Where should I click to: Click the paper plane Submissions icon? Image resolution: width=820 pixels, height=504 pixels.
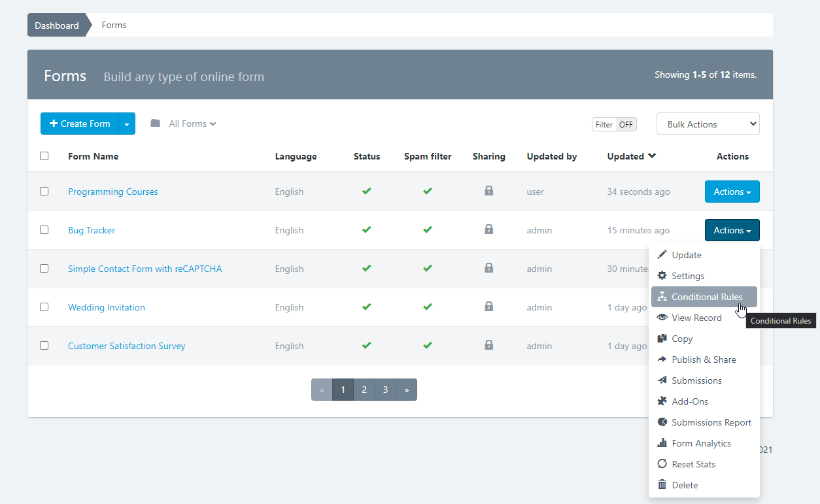[x=662, y=380]
